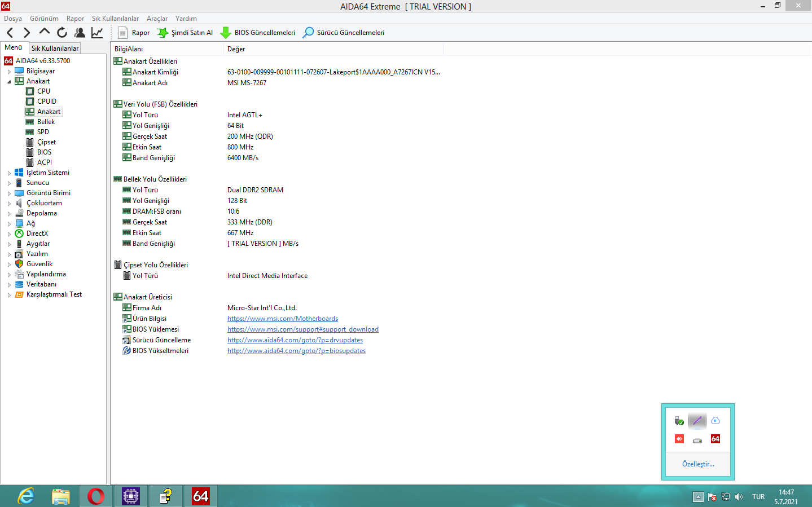Select ACPI icon in tree
Screen dimensions: 812x507
tap(30, 162)
